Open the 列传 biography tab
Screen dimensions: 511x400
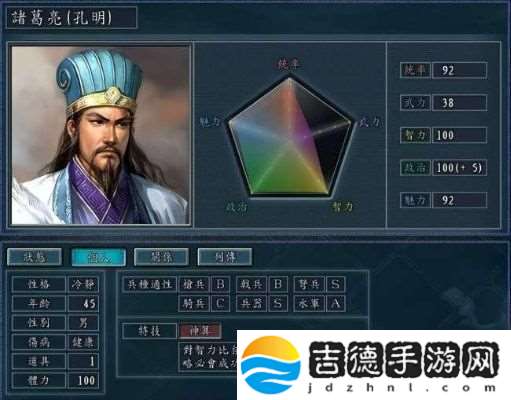click(x=225, y=257)
